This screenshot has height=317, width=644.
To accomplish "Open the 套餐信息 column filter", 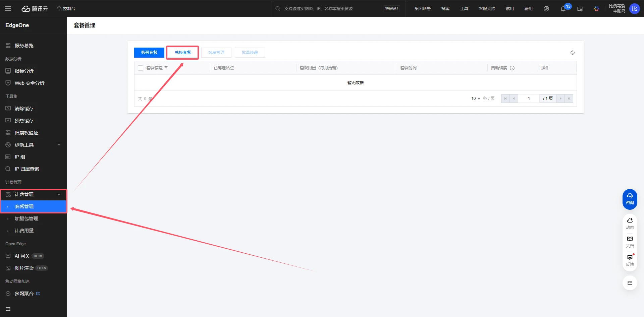I will [x=166, y=68].
